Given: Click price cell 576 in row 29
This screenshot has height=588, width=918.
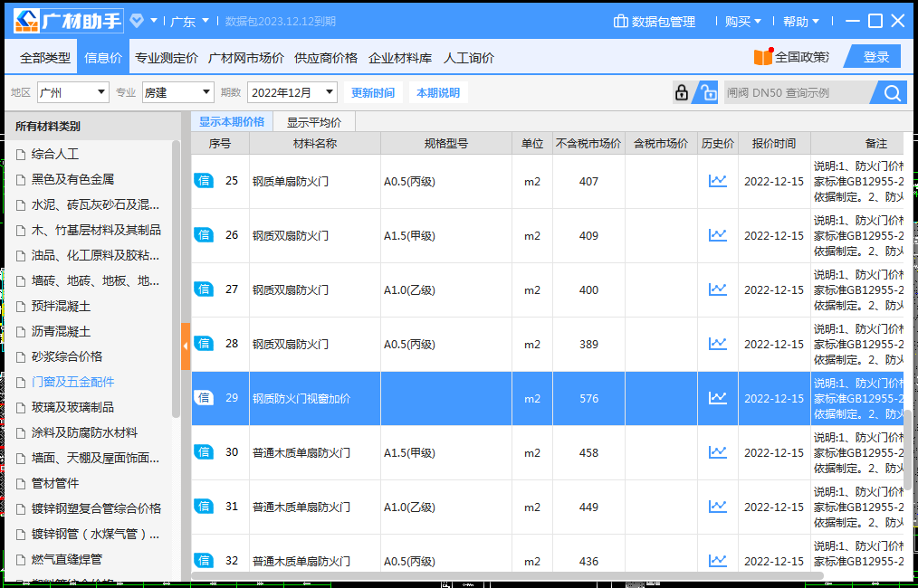Looking at the screenshot, I should [x=588, y=398].
